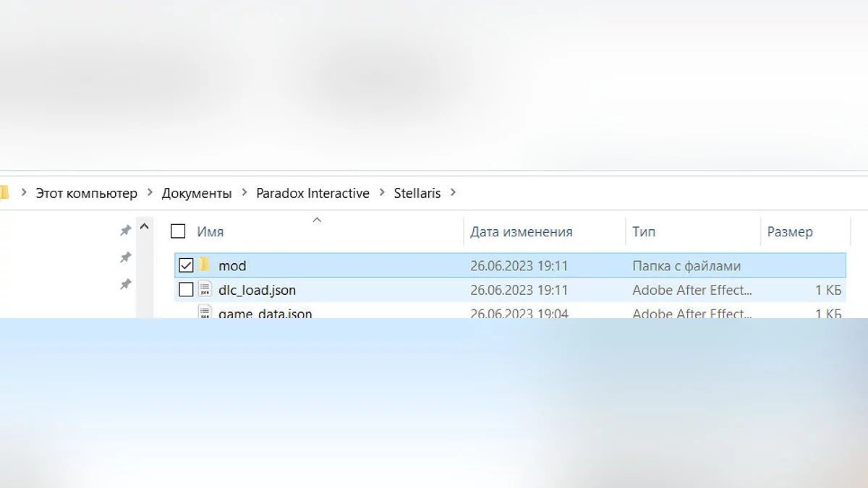This screenshot has height=488, width=868.
Task: Go to Paradox Interactive breadcrumb
Action: click(x=312, y=193)
